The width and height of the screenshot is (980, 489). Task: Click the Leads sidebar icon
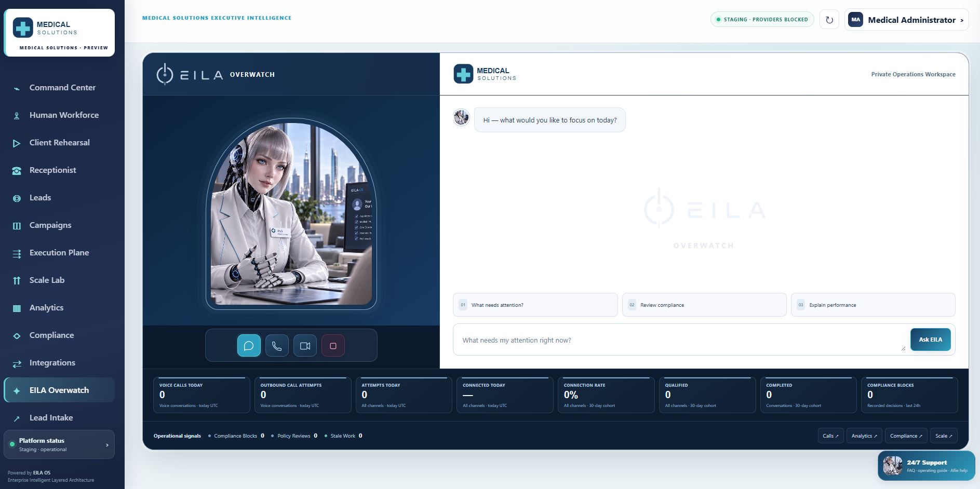pos(17,198)
